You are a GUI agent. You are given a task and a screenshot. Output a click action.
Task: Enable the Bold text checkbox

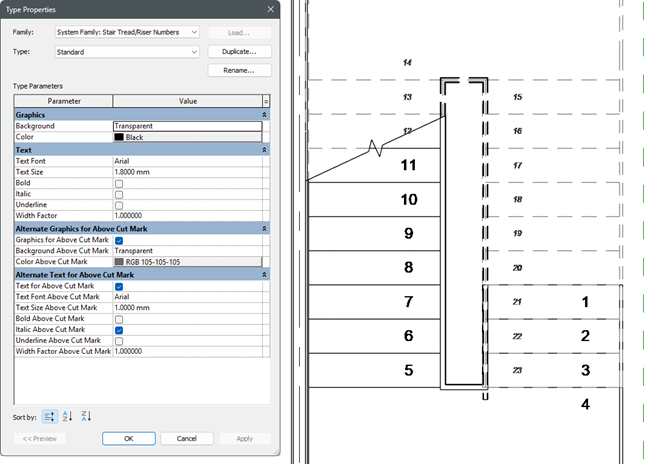(x=120, y=183)
